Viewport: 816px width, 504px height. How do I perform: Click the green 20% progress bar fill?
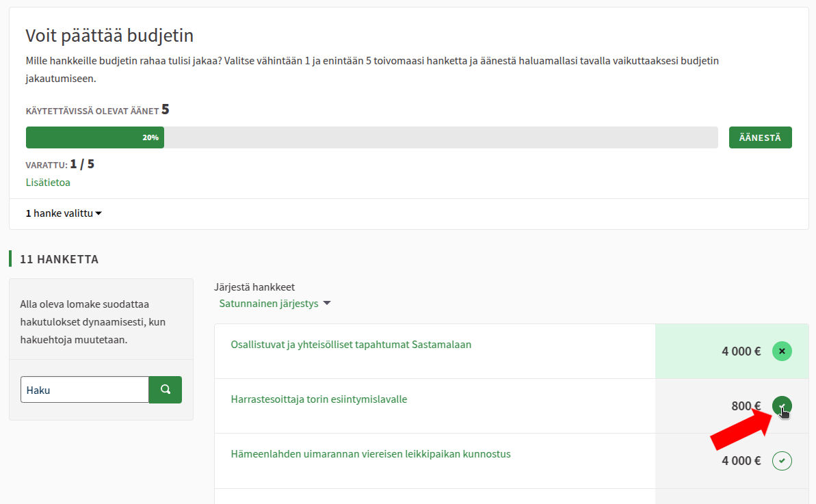tap(94, 137)
